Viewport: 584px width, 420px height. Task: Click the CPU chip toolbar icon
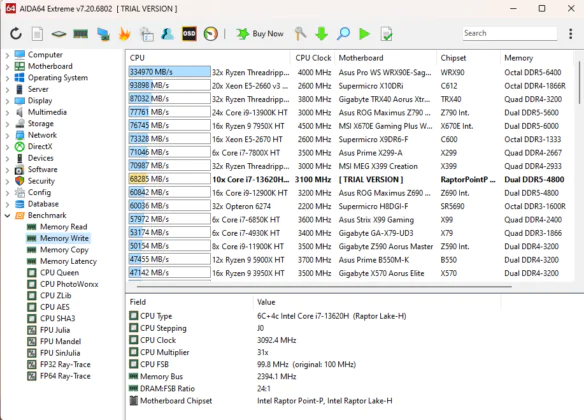click(59, 34)
